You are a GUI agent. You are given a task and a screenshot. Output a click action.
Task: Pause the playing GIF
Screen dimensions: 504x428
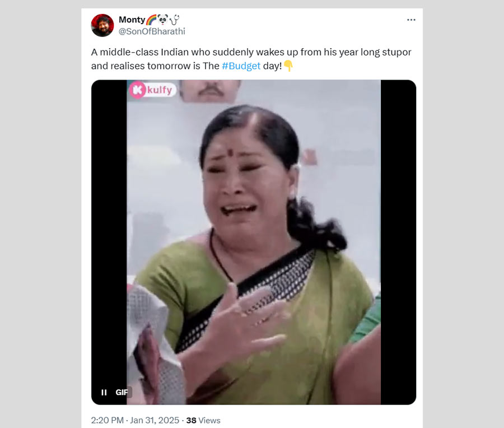pyautogui.click(x=104, y=392)
